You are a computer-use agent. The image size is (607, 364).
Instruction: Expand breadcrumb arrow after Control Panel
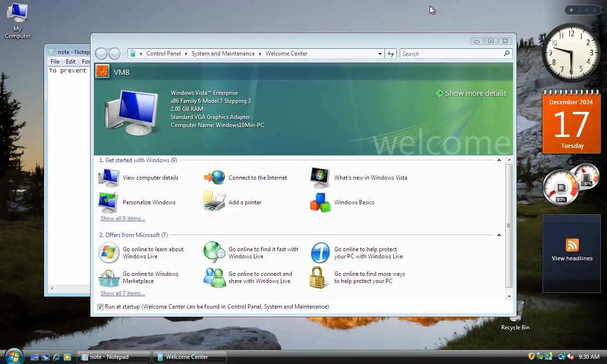pos(186,54)
